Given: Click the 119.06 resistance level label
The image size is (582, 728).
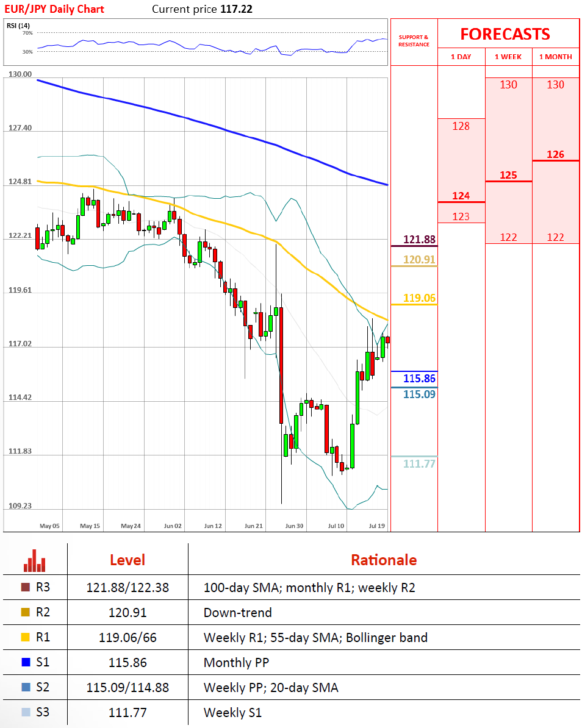Looking at the screenshot, I should tap(420, 298).
